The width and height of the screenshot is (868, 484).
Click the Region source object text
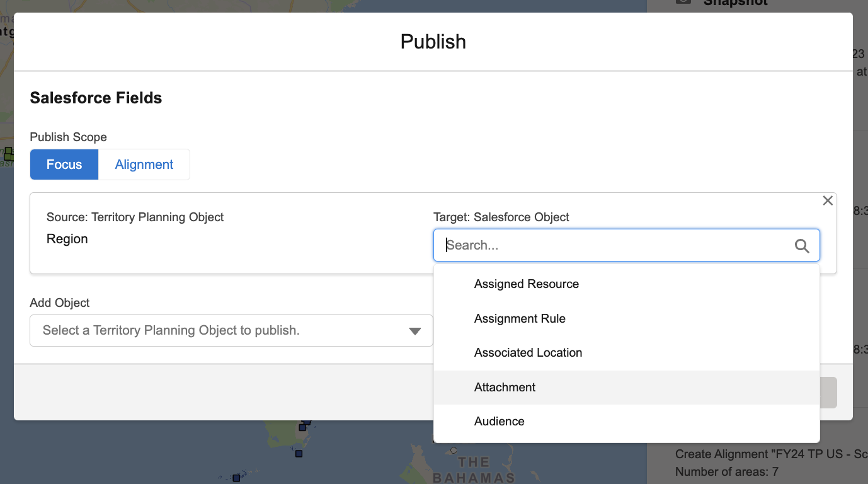[67, 239]
